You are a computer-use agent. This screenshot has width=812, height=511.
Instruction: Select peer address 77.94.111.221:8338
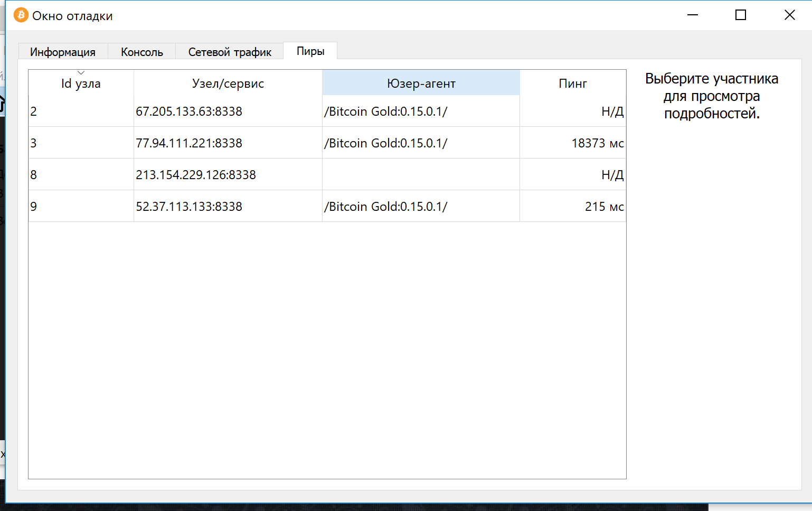pyautogui.click(x=189, y=143)
